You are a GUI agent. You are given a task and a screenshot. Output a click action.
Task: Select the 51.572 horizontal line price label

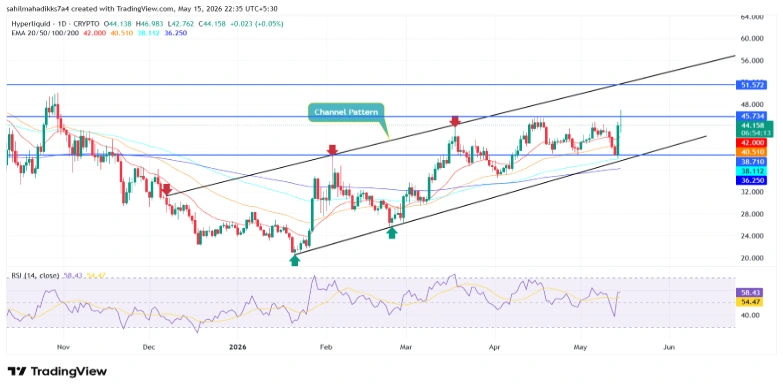751,85
